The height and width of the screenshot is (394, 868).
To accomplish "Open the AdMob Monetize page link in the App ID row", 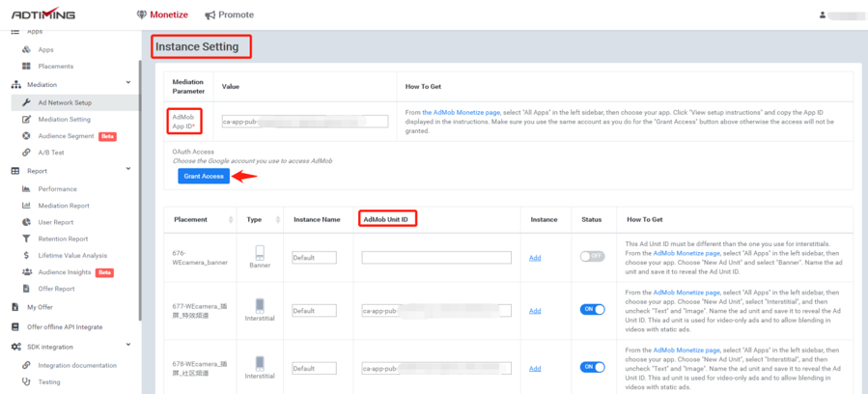I will 462,112.
